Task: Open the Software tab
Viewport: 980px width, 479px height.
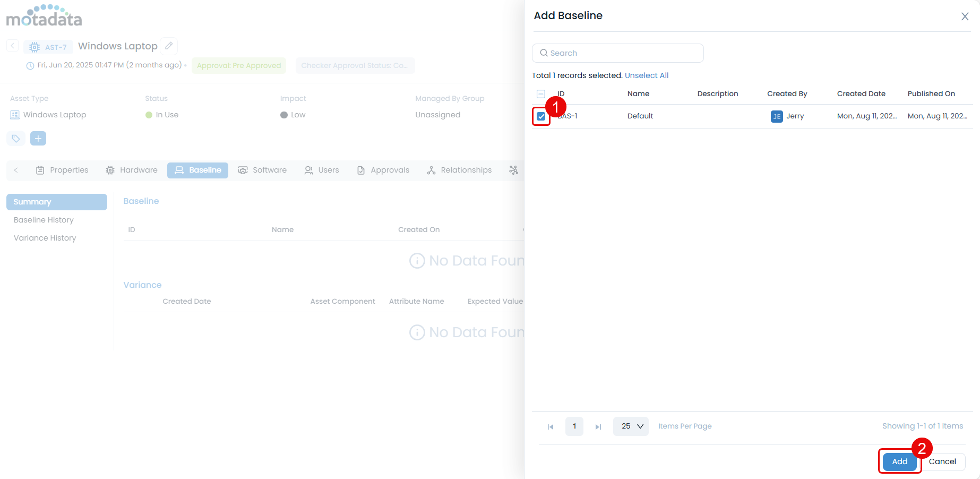Action: (x=262, y=170)
